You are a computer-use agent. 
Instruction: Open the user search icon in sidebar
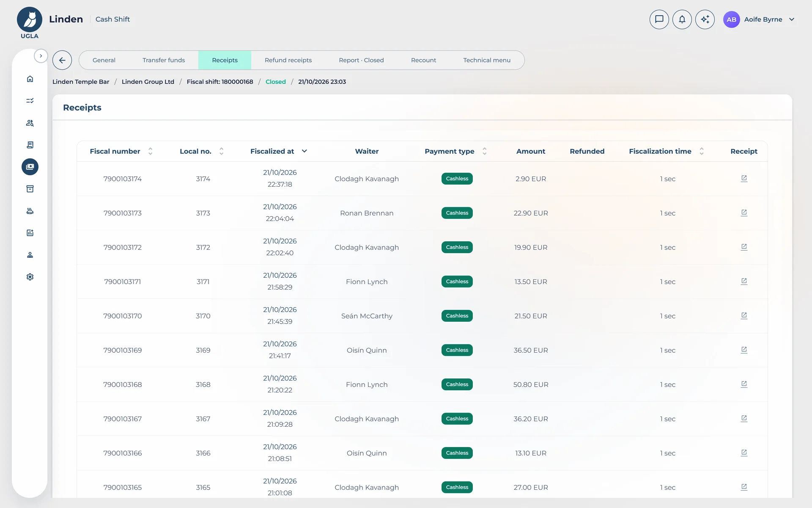click(x=30, y=123)
